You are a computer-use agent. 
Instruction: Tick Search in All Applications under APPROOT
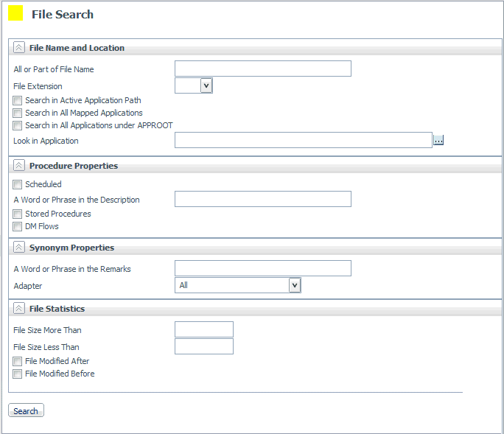(x=18, y=126)
